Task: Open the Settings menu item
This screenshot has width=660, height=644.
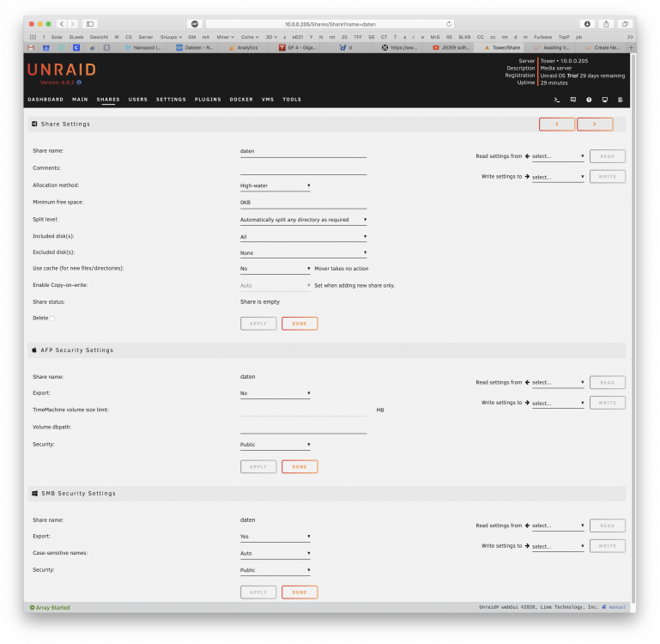Action: click(x=171, y=100)
